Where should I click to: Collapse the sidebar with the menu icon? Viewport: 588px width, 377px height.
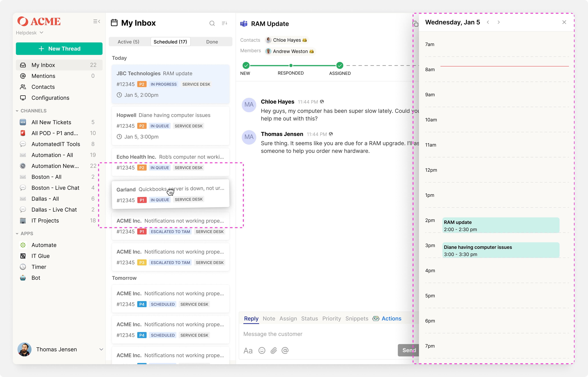click(x=97, y=22)
